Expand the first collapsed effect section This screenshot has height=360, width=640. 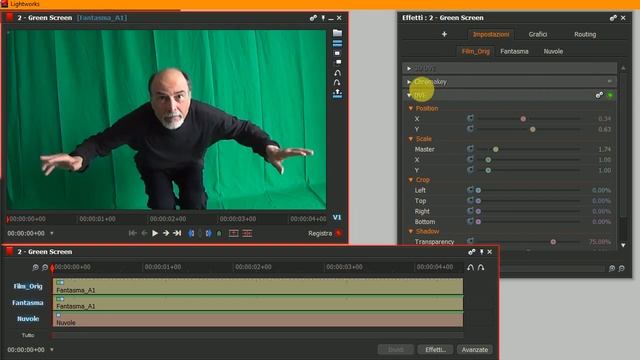409,69
